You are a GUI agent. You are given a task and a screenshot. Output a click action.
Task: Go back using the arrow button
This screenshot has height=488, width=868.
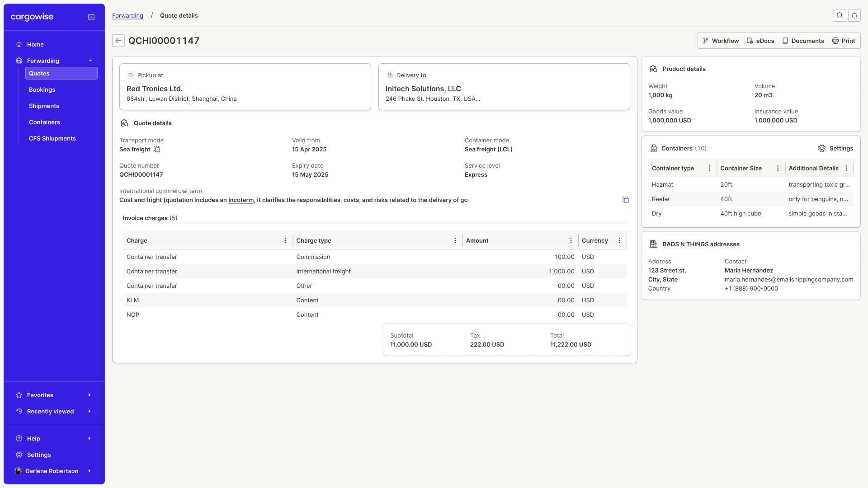click(118, 41)
